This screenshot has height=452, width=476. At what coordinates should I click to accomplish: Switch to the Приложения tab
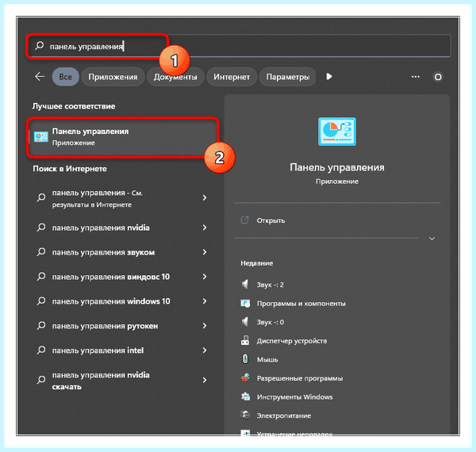(x=113, y=77)
